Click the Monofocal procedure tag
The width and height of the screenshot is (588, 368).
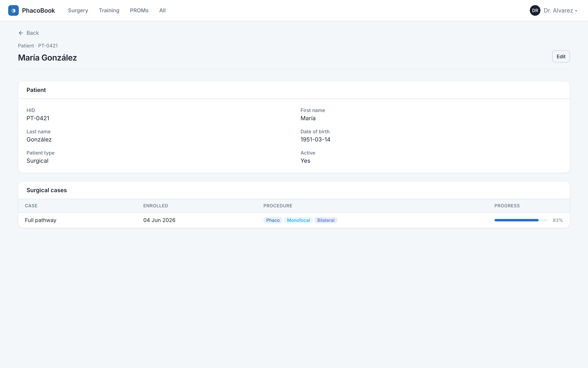point(298,220)
